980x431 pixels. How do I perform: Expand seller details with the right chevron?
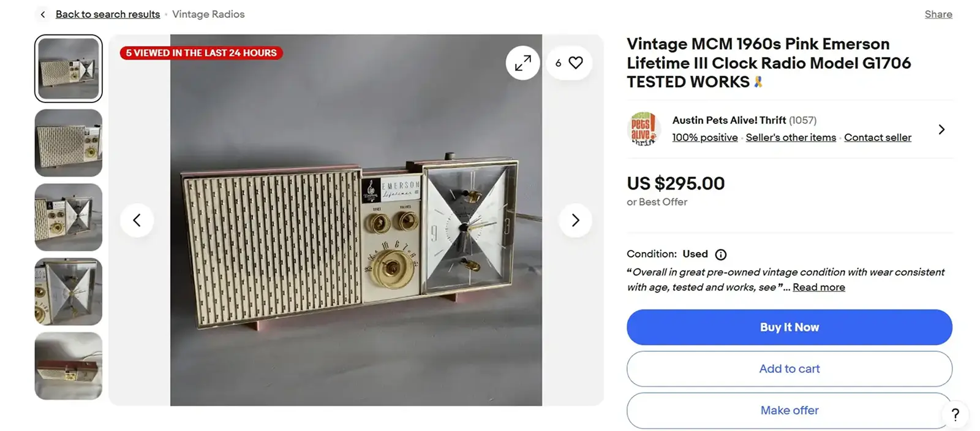click(x=941, y=129)
